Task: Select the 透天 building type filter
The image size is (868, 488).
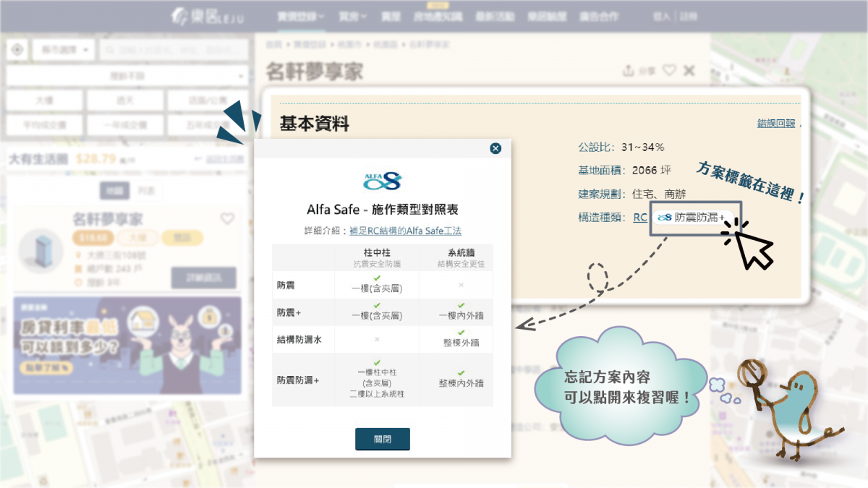Action: click(124, 100)
